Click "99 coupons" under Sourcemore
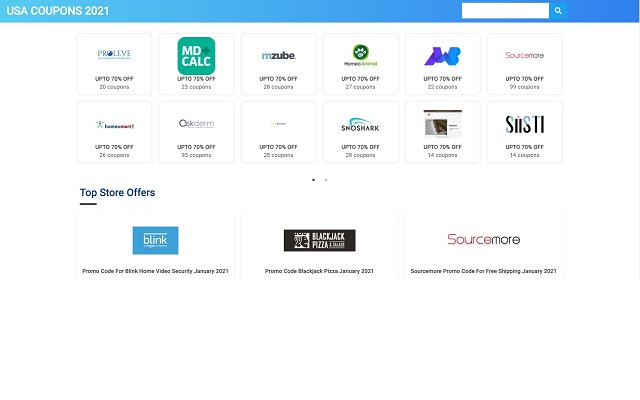This screenshot has width=640, height=400. [524, 87]
